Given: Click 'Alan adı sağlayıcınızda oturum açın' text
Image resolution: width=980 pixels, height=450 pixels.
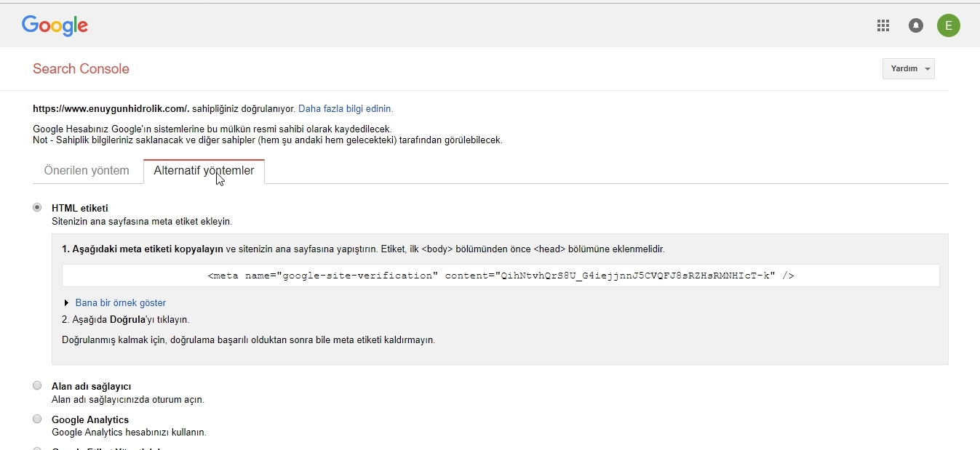Looking at the screenshot, I should 128,400.
